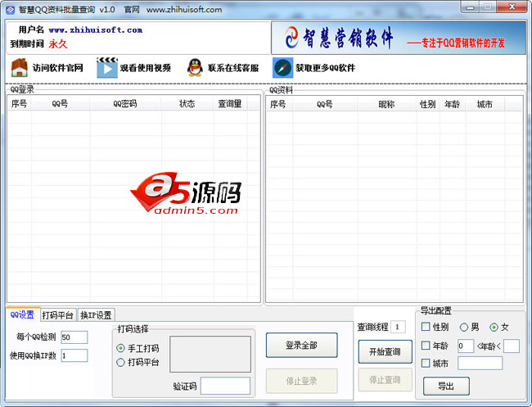Click 序号 header in QQ登录 table
The image size is (532, 407).
click(x=19, y=103)
